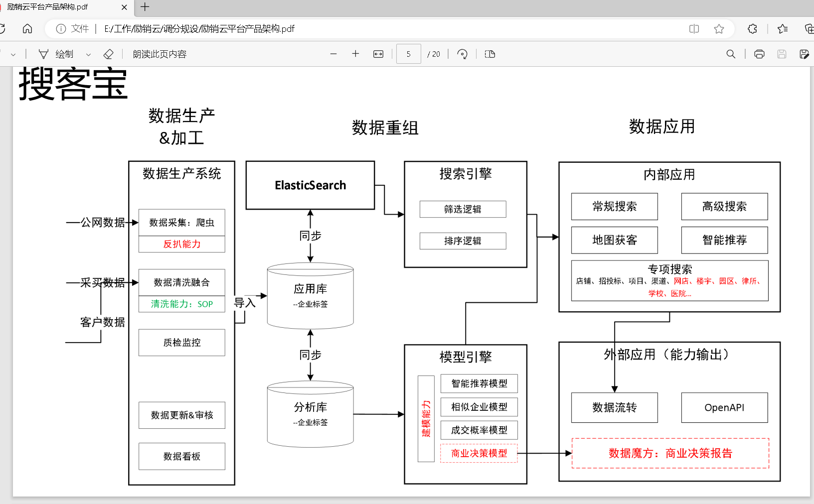This screenshot has width=814, height=504.
Task: Click 筛选逻辑 box in diagram
Action: click(x=463, y=209)
